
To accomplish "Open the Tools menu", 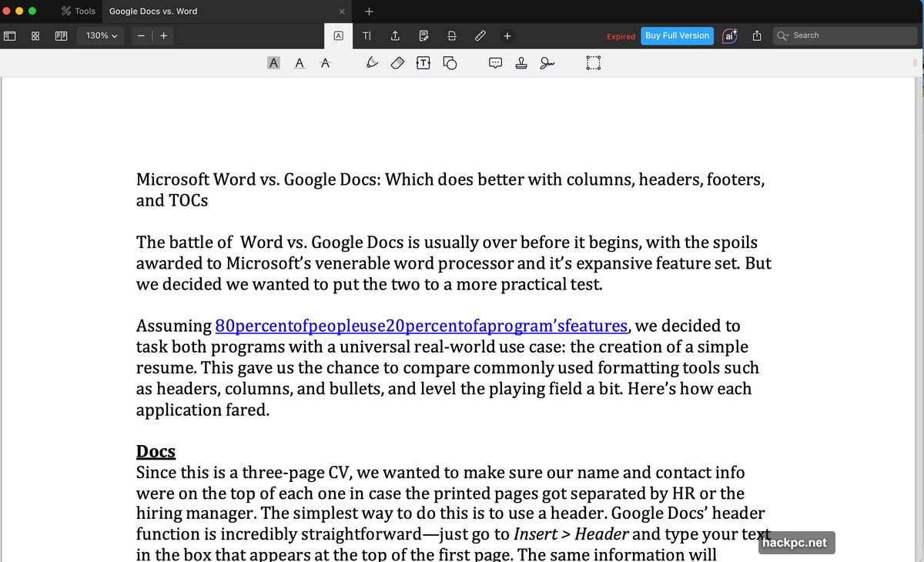I will click(77, 11).
